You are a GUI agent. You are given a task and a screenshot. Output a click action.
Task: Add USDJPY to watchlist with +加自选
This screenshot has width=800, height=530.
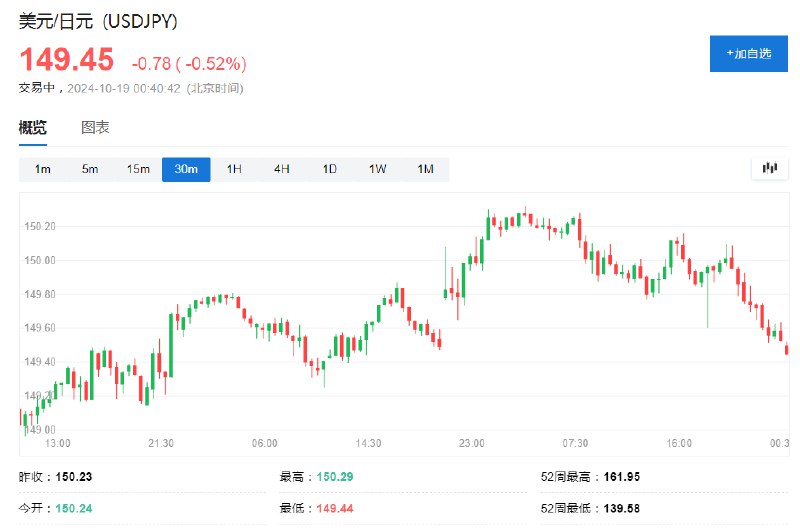(748, 54)
